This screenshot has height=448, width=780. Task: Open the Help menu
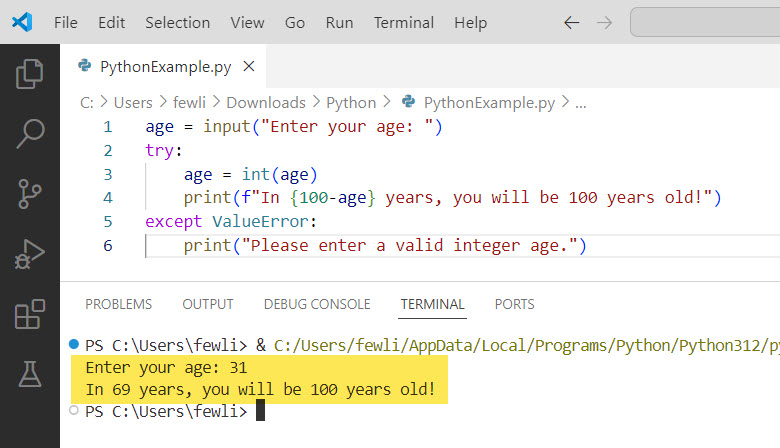(x=470, y=22)
